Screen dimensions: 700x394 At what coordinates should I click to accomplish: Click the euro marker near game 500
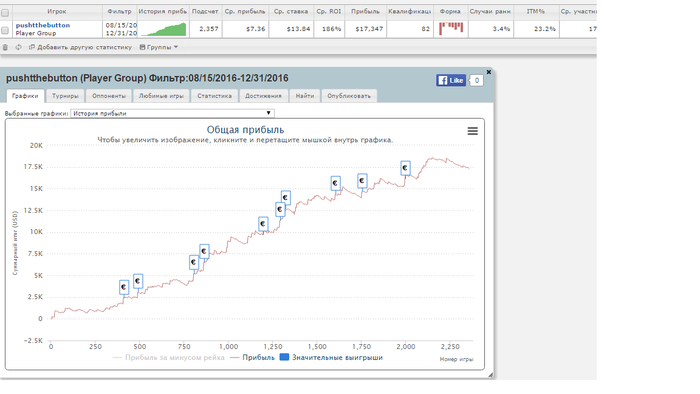(x=138, y=281)
